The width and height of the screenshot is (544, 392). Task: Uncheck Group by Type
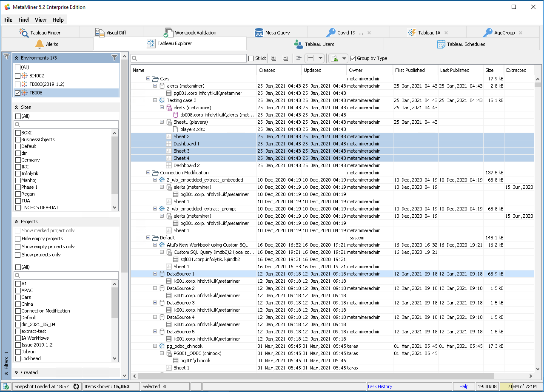pos(353,58)
